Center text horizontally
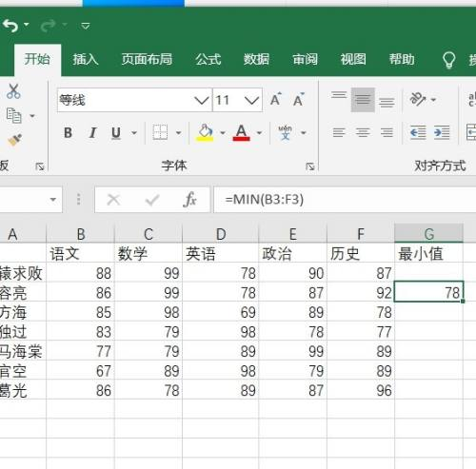The image size is (476, 469). pyautogui.click(x=363, y=132)
